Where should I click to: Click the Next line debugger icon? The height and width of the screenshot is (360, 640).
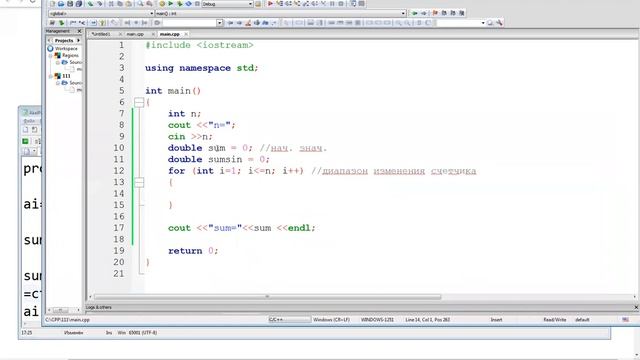click(288, 4)
